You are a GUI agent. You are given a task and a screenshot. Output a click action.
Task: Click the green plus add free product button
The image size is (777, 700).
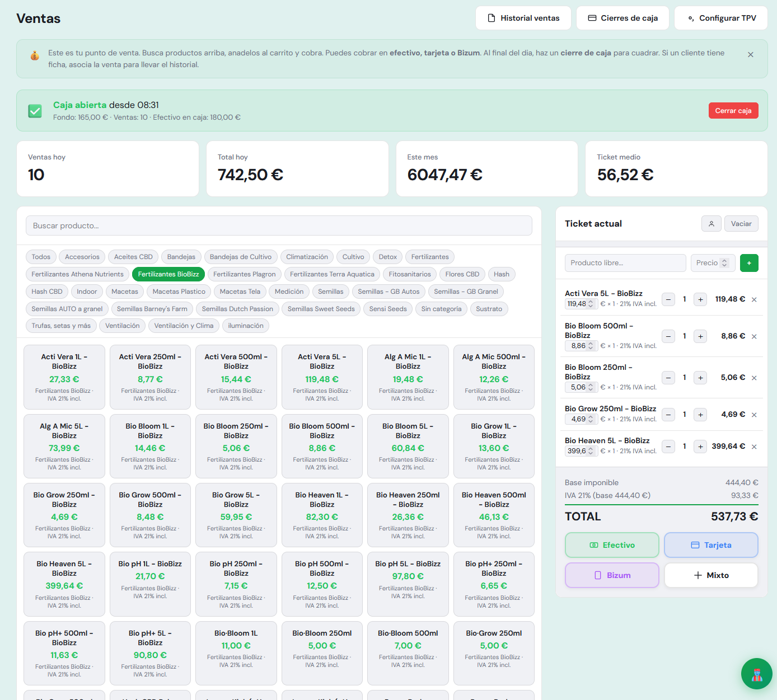749,263
